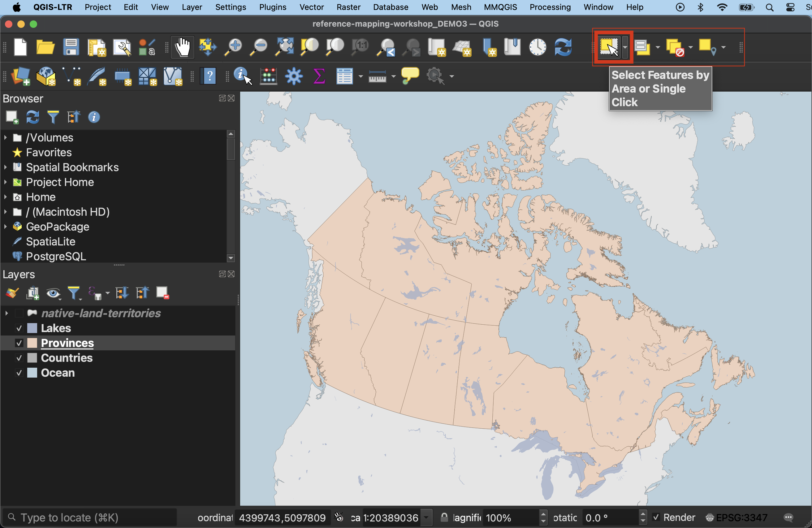
Task: Click the Refresh map canvas icon
Action: (563, 47)
